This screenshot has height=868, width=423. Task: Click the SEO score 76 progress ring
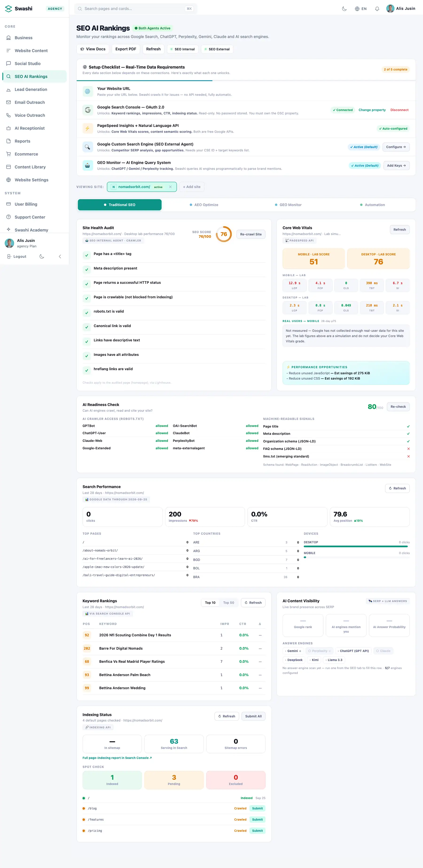coord(224,234)
